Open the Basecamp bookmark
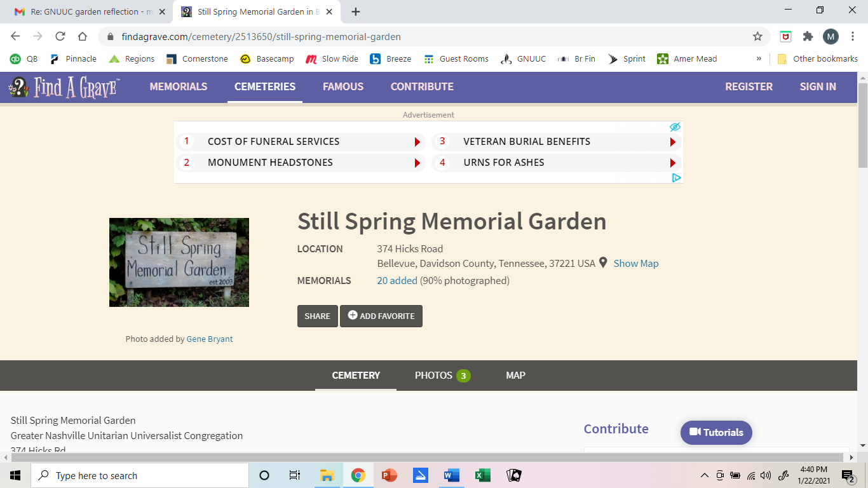 pyautogui.click(x=267, y=58)
